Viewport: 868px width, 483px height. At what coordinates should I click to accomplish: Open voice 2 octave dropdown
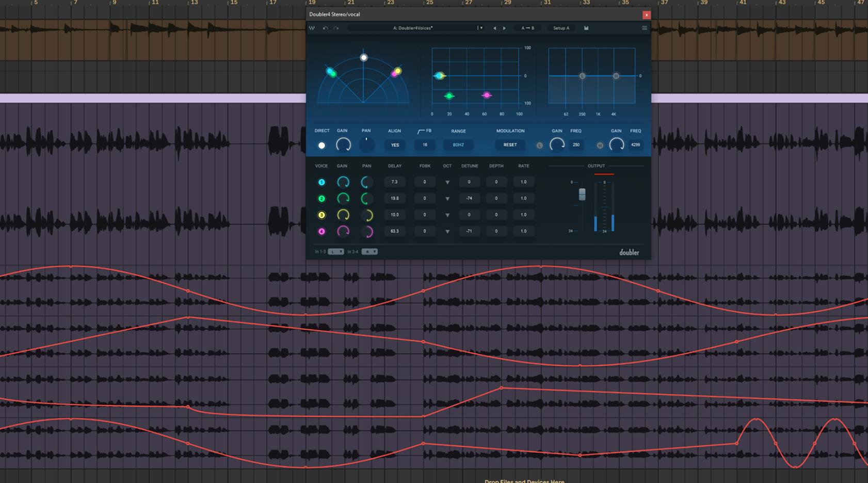coord(447,199)
